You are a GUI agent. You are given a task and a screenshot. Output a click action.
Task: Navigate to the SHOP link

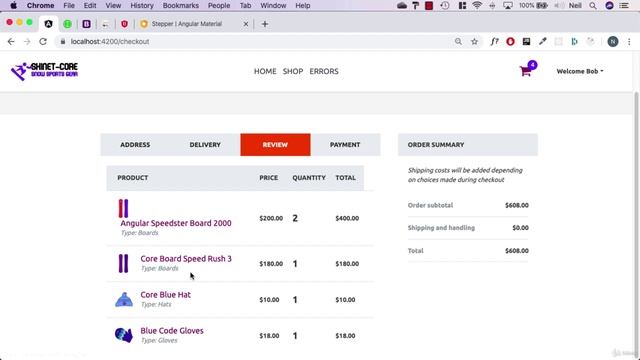click(x=293, y=71)
